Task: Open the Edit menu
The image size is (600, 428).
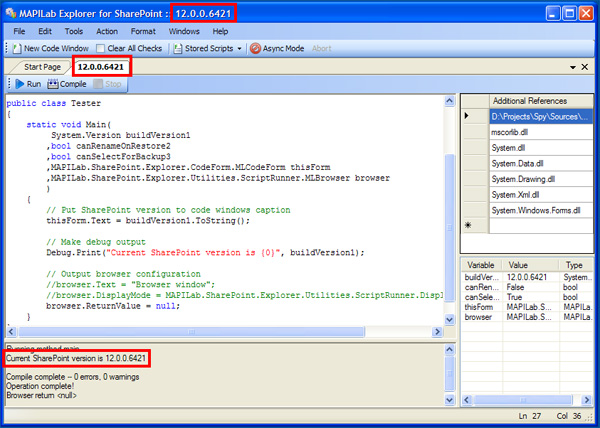Action: (x=45, y=31)
